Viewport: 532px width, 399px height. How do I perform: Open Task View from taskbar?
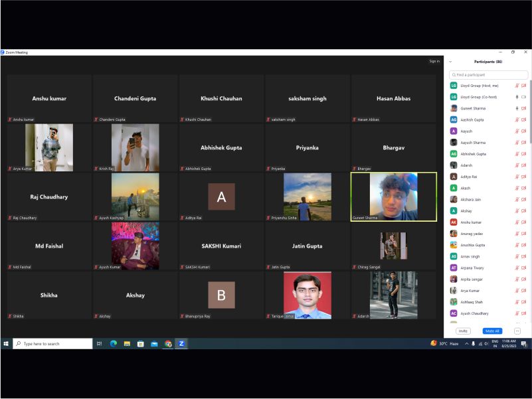pos(100,344)
